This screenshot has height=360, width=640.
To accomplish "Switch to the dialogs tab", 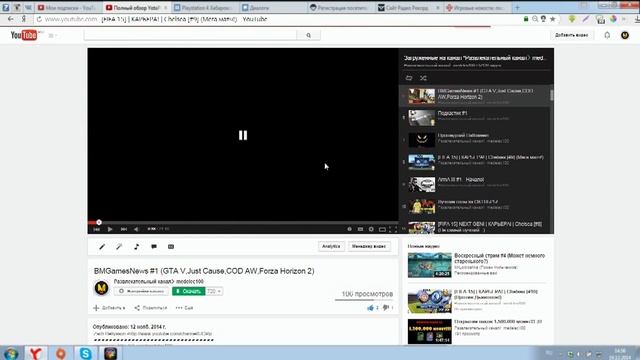I will coord(272,8).
